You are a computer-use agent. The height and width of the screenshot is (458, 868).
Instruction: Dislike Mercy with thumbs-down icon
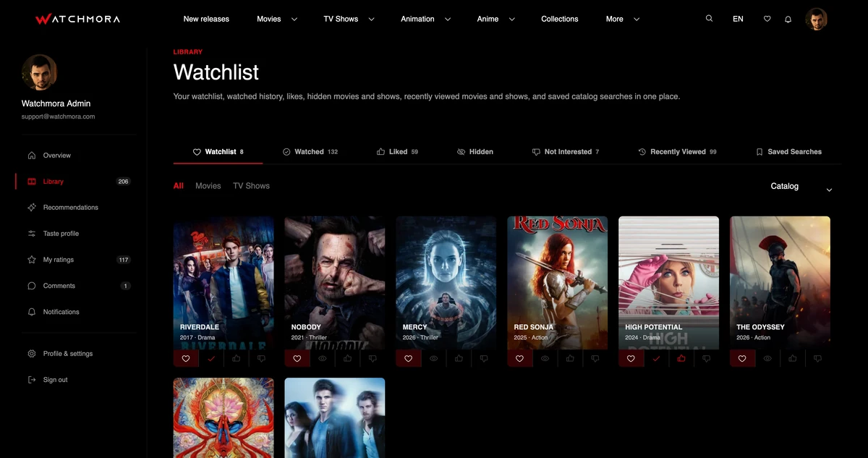484,358
